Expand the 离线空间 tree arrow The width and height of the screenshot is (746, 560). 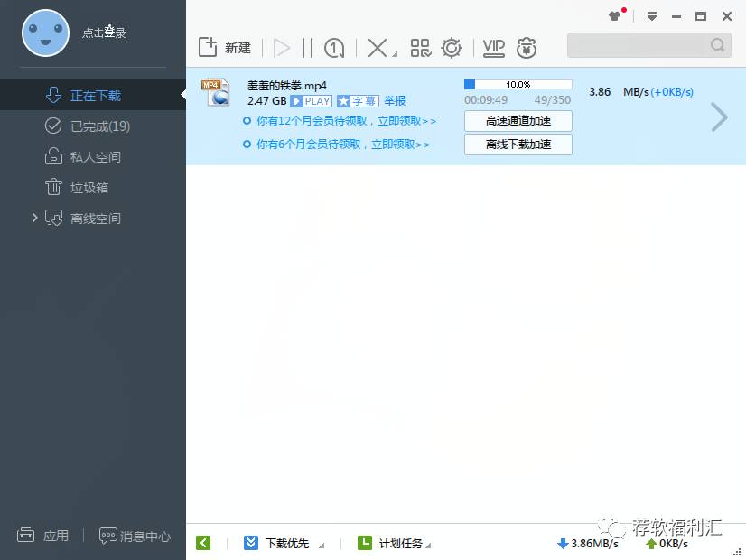(x=34, y=218)
